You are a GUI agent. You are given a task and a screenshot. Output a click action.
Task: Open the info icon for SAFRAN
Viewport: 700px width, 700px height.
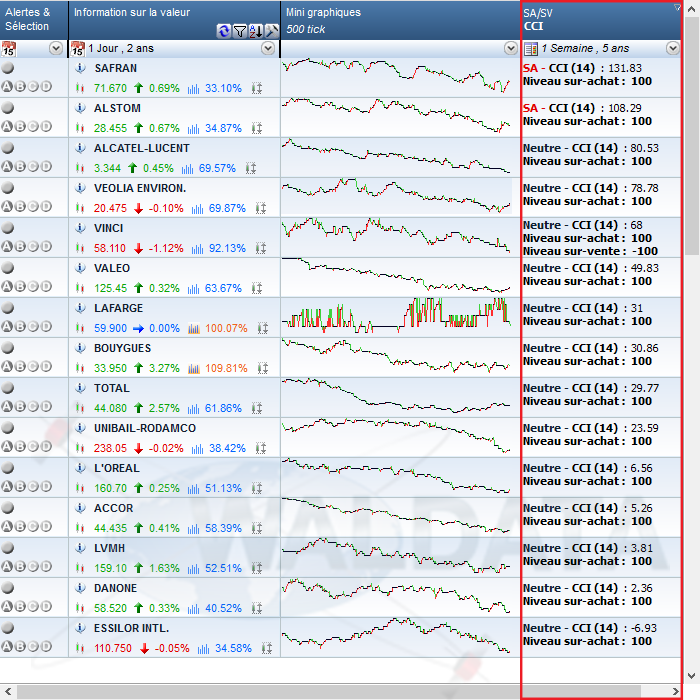coord(80,68)
